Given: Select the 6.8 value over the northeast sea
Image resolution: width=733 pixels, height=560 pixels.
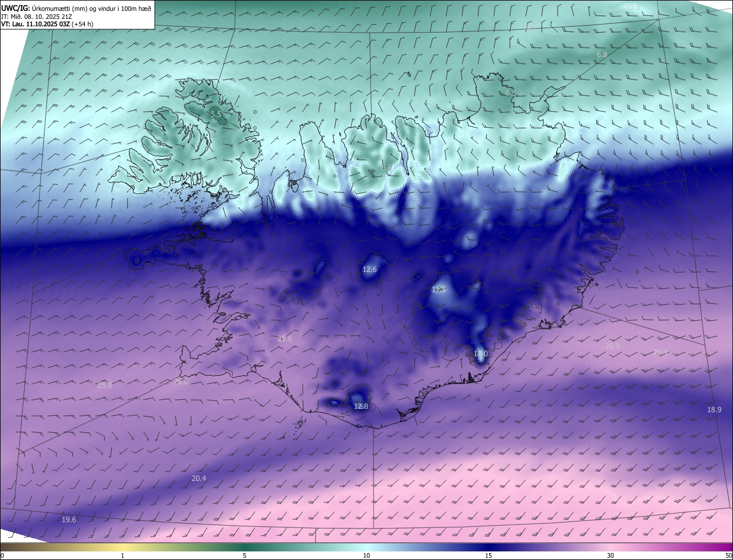Looking at the screenshot, I should tap(602, 54).
